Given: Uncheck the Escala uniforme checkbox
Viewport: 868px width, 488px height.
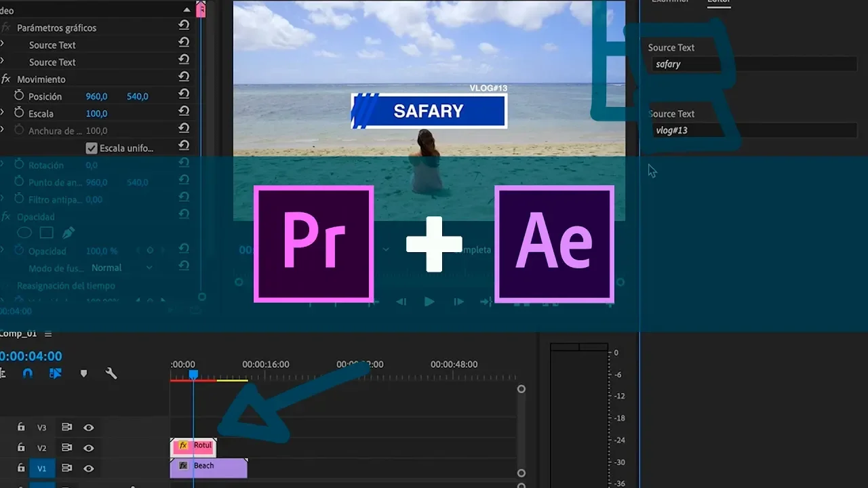Looking at the screenshot, I should click(x=92, y=148).
